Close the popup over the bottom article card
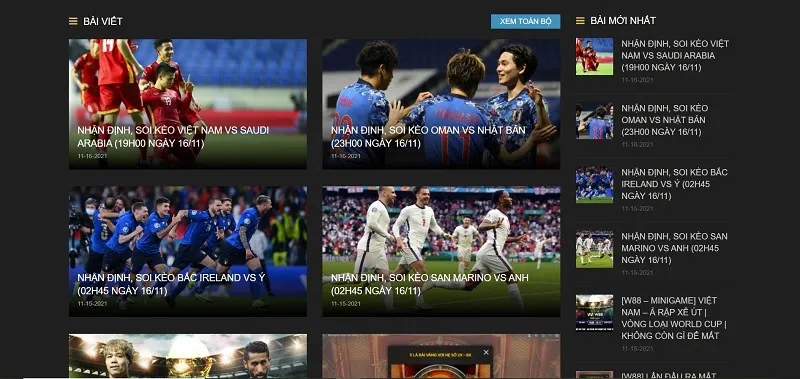Image resolution: width=800 pixels, height=379 pixels. point(486,352)
